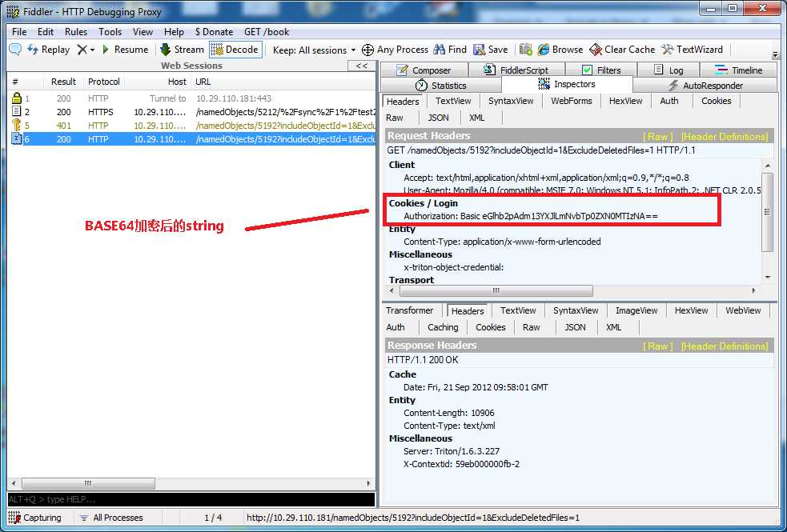Viewport: 787px width, 532px height.
Task: Select session 5 with 401 result
Action: [192, 126]
